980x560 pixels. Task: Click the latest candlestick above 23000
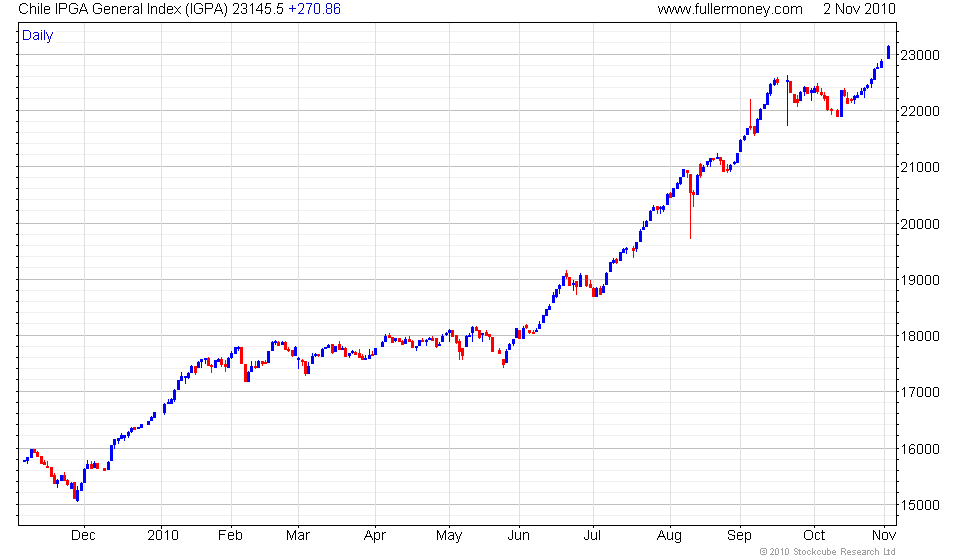(x=888, y=52)
